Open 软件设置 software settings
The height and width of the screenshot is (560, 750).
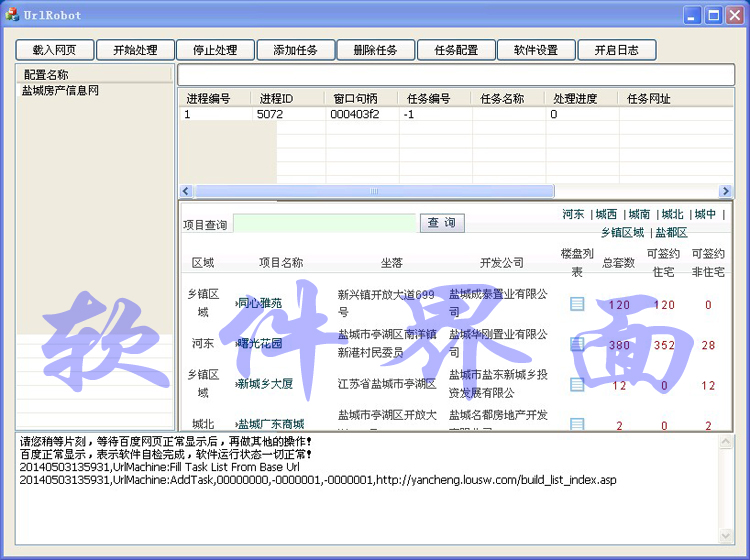(536, 50)
